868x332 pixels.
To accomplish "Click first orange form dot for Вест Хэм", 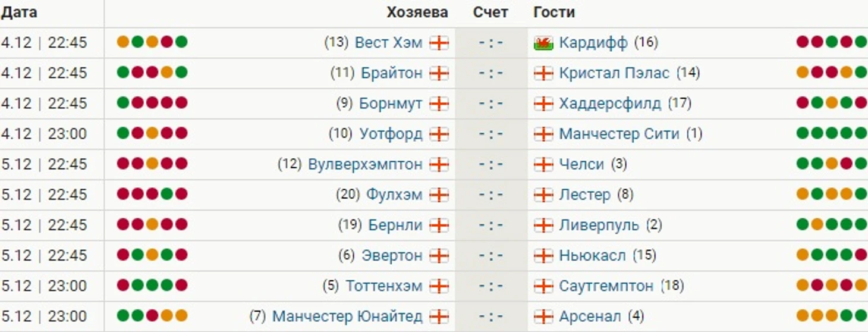I will coord(123,42).
